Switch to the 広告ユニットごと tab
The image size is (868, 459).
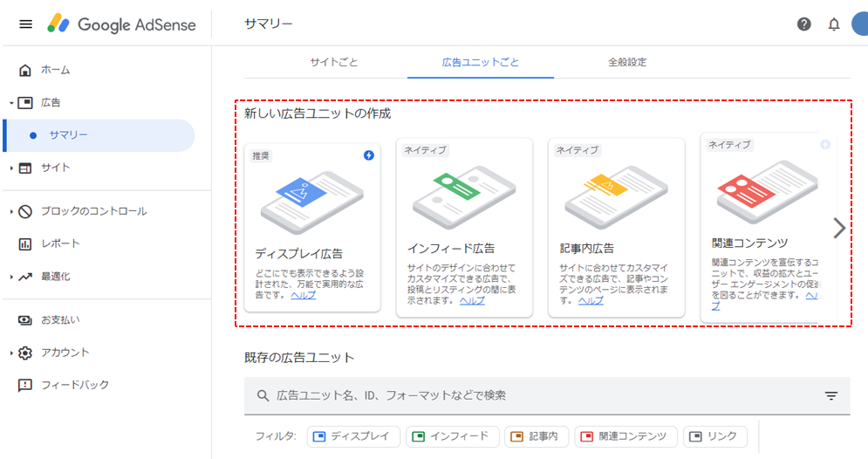point(481,63)
